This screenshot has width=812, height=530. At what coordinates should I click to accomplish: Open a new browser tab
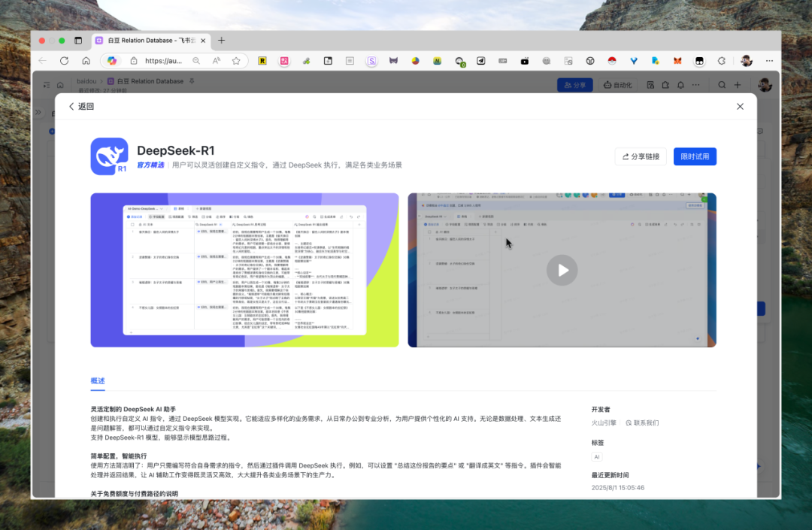(x=222, y=41)
